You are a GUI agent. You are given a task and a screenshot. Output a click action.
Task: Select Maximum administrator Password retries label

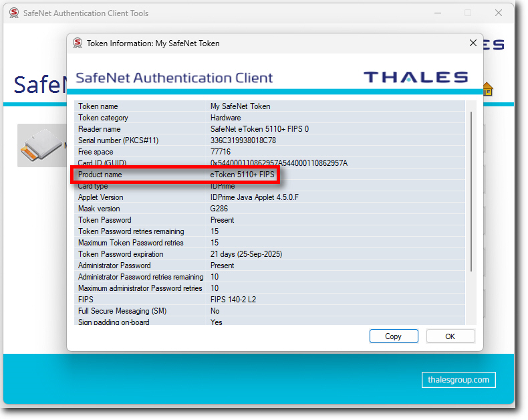coord(140,288)
